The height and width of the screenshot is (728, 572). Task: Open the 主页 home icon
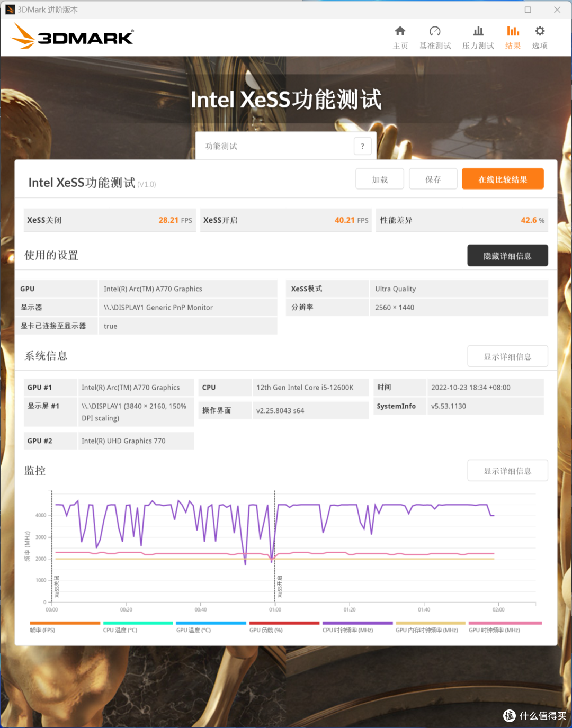tap(400, 31)
